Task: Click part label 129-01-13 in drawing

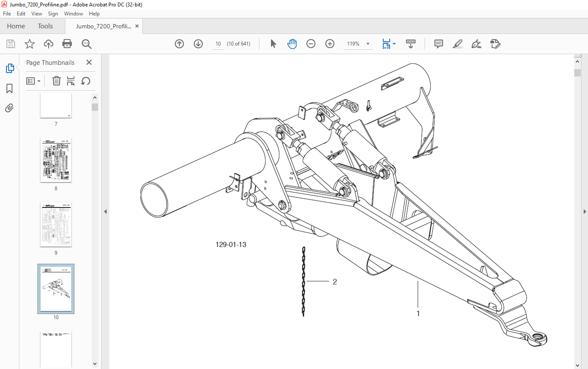Action: pyautogui.click(x=231, y=245)
